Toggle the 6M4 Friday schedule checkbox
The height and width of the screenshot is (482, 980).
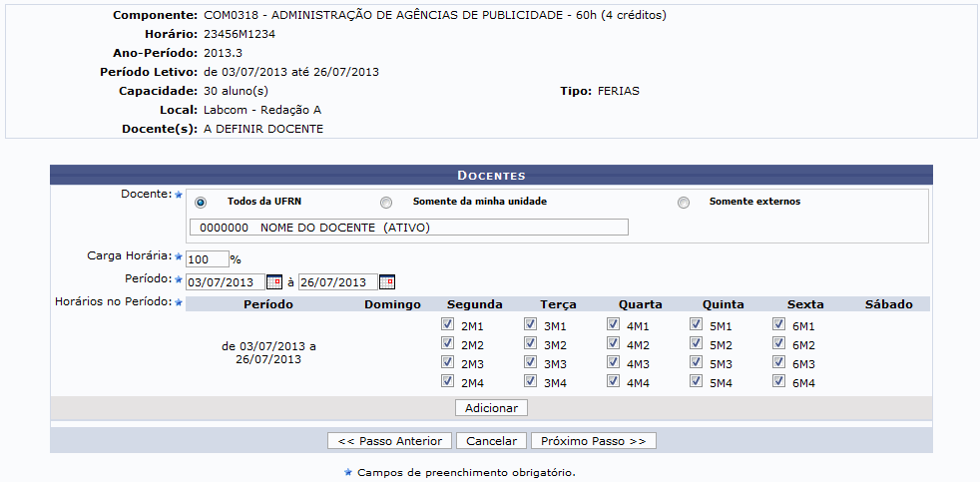[x=778, y=382]
